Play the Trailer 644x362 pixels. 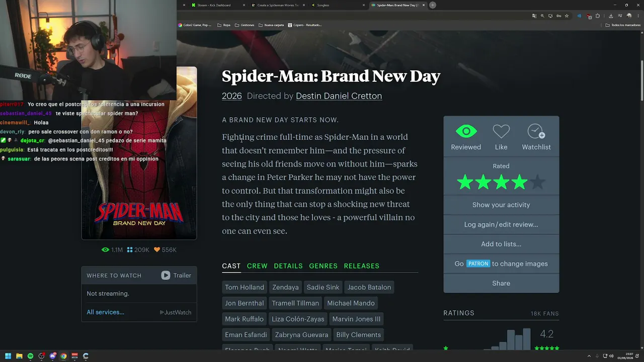pyautogui.click(x=176, y=275)
